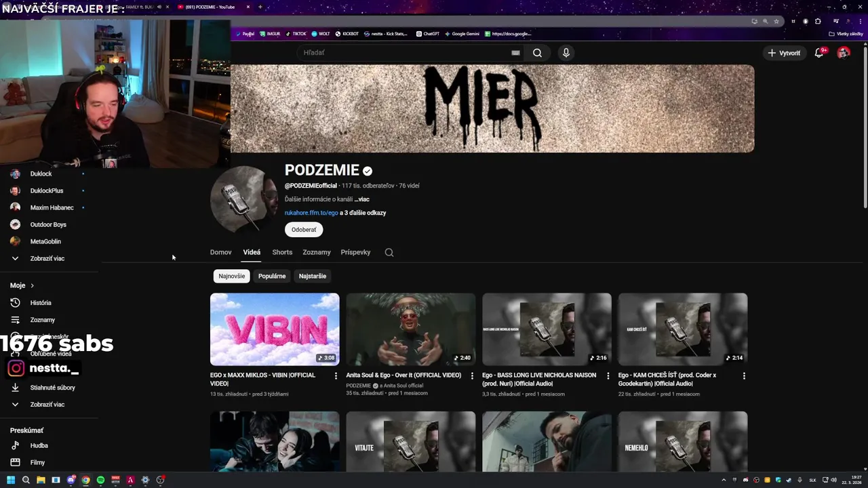Expand the Moje section chevron

click(x=32, y=285)
